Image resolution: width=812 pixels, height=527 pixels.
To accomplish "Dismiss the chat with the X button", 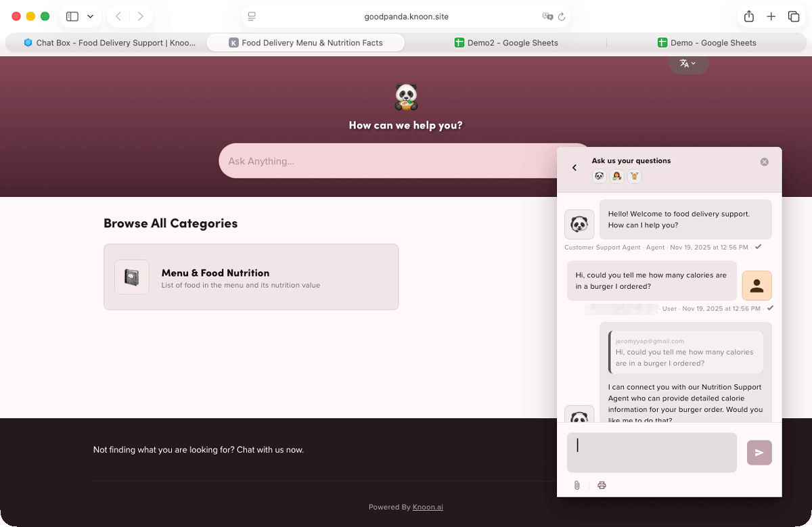I will (765, 162).
